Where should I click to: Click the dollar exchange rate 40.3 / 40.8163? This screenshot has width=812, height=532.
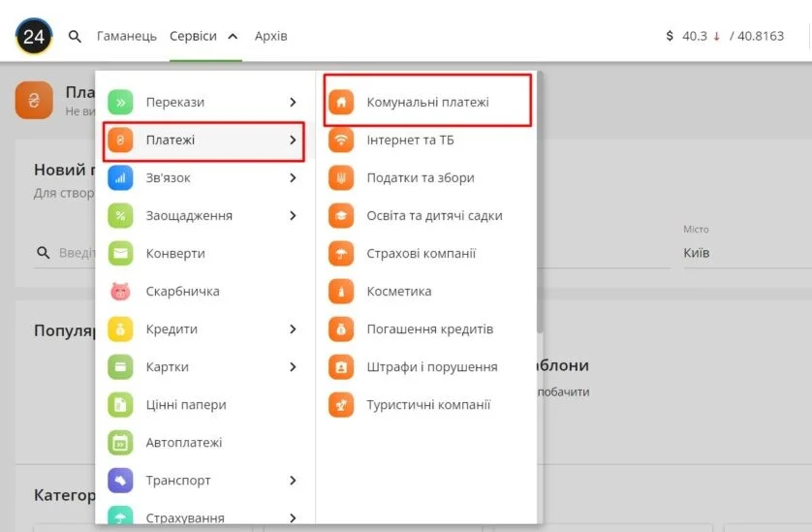point(725,36)
